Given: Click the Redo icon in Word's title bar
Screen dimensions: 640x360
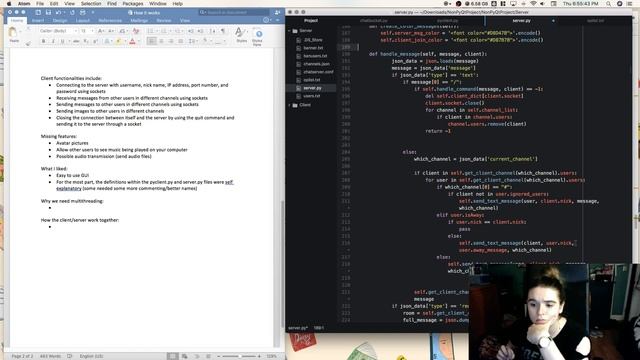Looking at the screenshot, I should pos(72,13).
